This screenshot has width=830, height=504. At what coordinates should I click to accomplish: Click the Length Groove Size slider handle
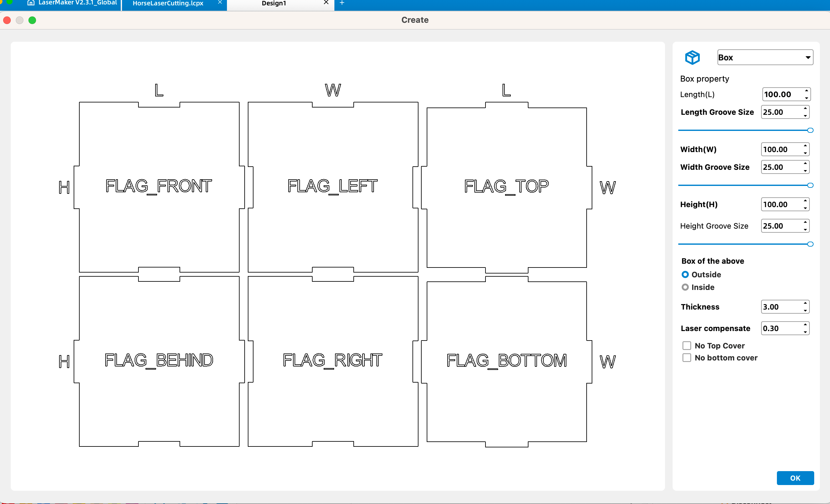(810, 130)
